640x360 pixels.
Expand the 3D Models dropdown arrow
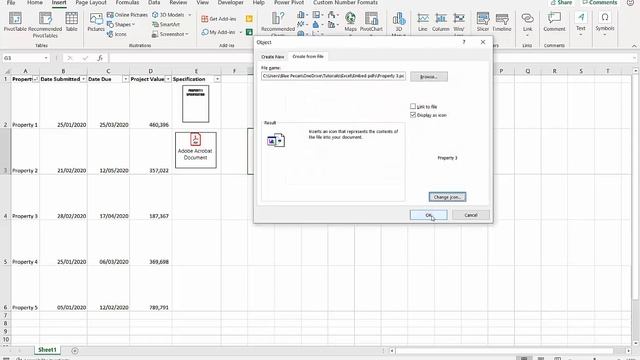(x=190, y=15)
